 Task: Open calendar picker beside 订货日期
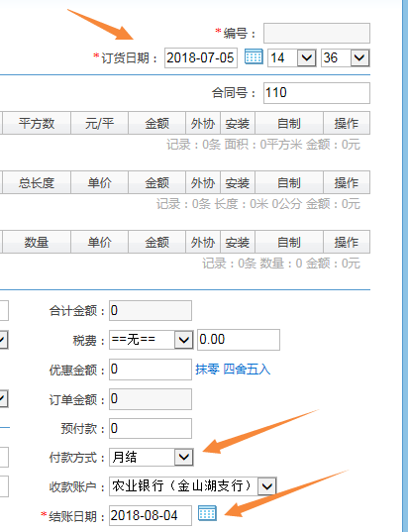pos(254,56)
